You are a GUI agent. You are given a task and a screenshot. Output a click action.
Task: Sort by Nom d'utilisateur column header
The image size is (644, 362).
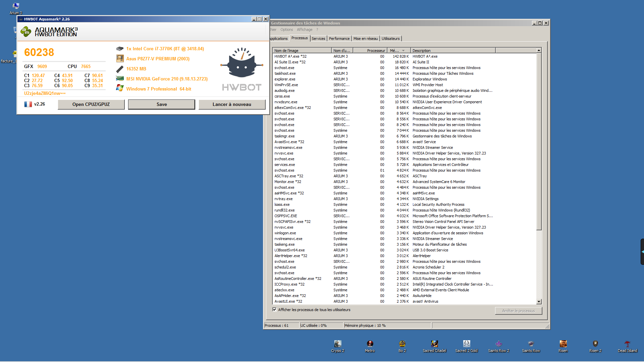(342, 51)
